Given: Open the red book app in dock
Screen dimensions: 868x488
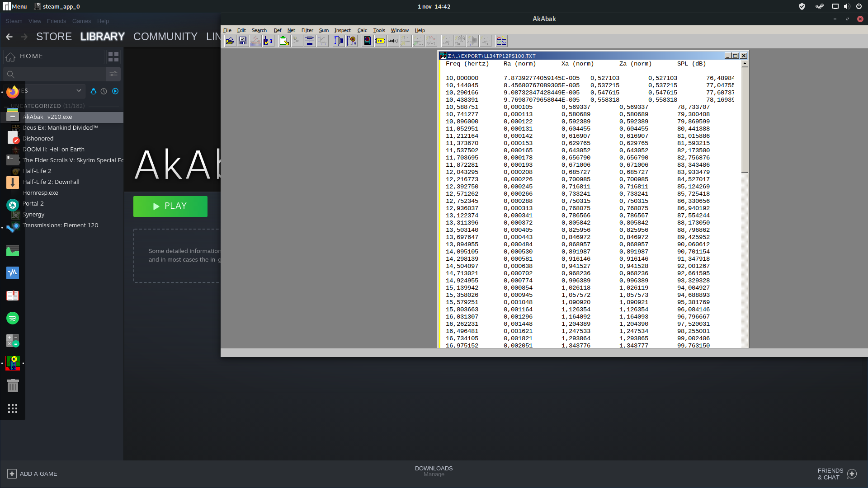Looking at the screenshot, I should 13,296.
